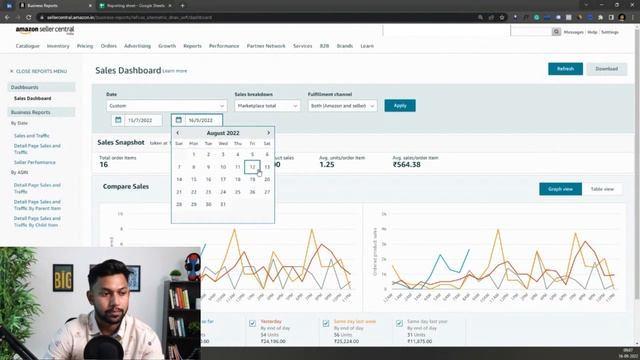Select the Dashboards sidebar section
The height and width of the screenshot is (360, 640).
[x=42, y=87]
